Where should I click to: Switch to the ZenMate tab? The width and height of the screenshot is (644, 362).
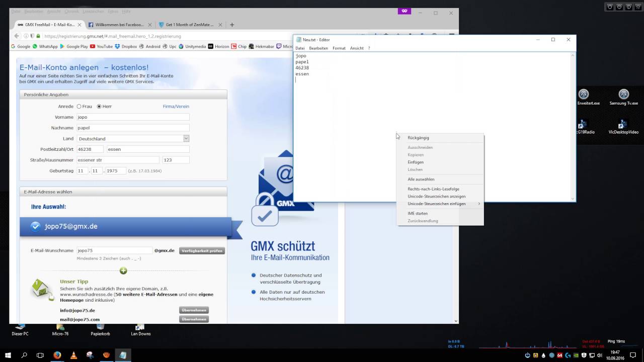point(189,25)
